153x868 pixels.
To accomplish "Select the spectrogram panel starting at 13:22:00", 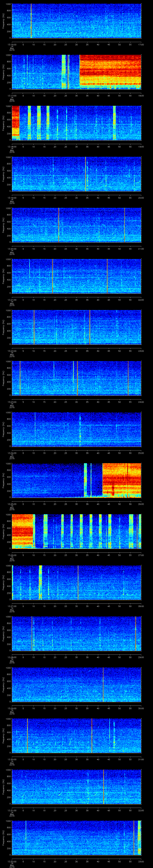I will [76, 327].
